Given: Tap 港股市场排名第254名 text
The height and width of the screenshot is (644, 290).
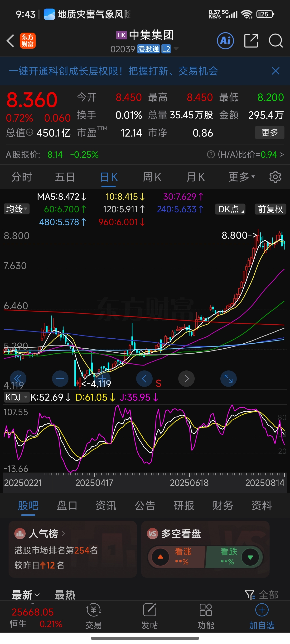Looking at the screenshot, I should pyautogui.click(x=56, y=550).
